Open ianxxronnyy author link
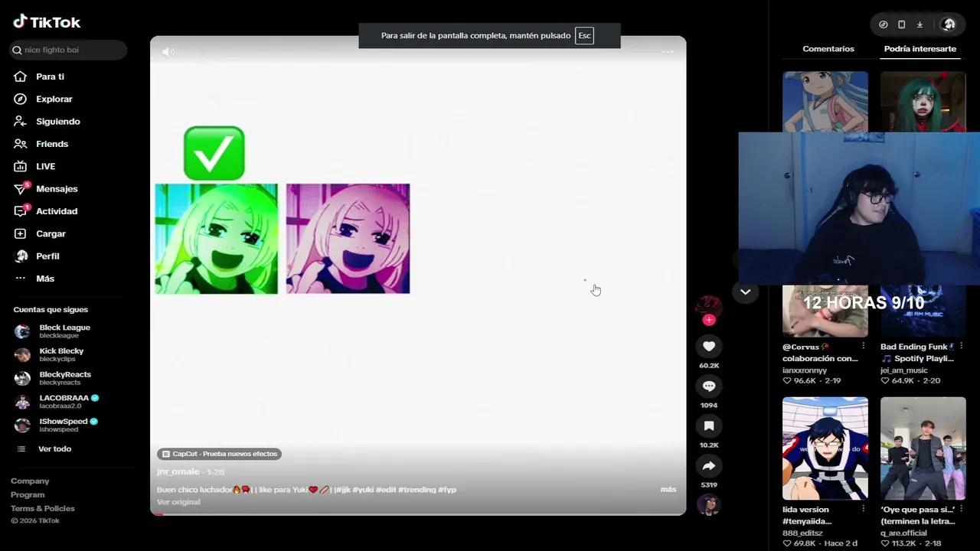Viewport: 980px width, 551px height. (805, 370)
